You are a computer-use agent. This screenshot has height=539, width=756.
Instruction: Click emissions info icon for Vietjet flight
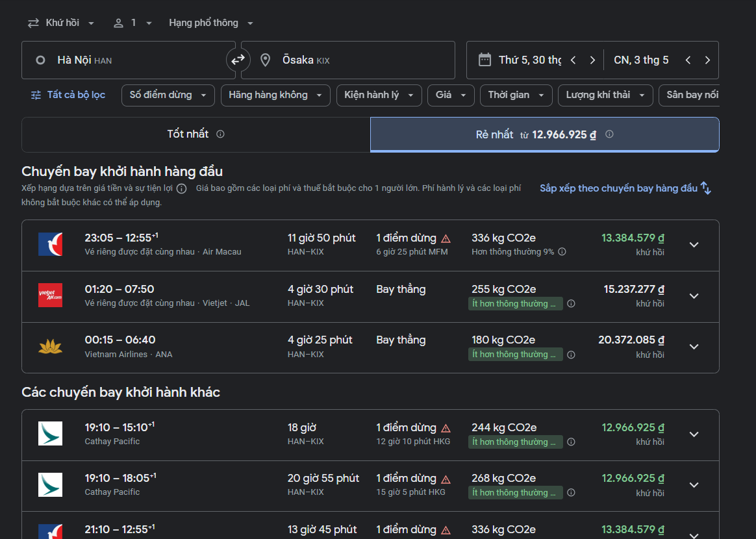pos(571,303)
